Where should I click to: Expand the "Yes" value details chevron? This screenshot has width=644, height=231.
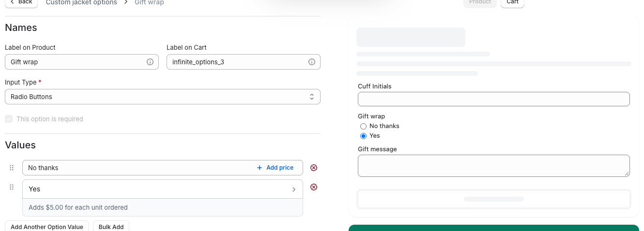tap(293, 189)
